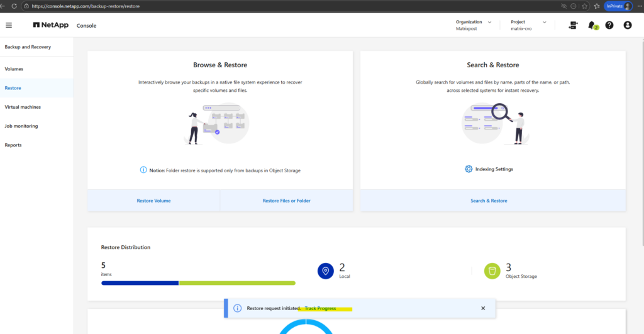Click the Restore Volume button
This screenshot has height=334, width=644.
click(153, 201)
